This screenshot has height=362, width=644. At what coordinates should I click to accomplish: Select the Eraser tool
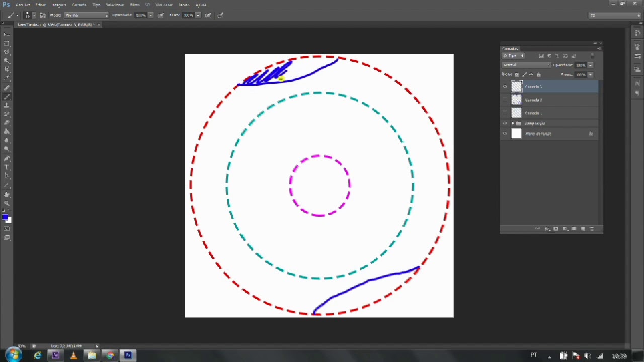7,123
